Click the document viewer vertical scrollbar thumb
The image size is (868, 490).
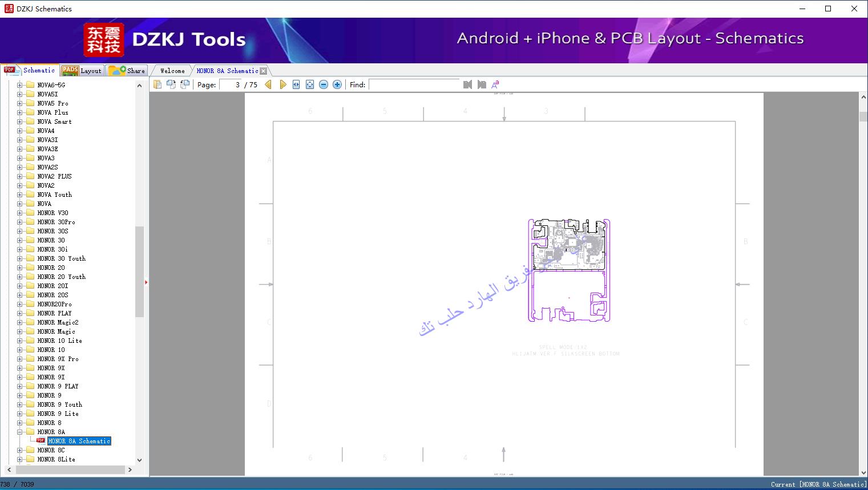coord(863,116)
